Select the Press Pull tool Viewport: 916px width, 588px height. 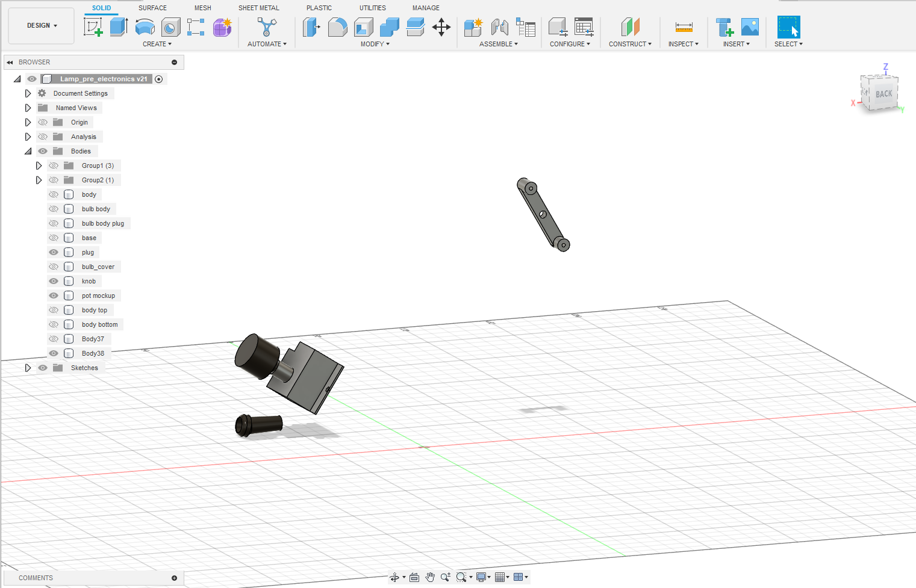tap(311, 27)
